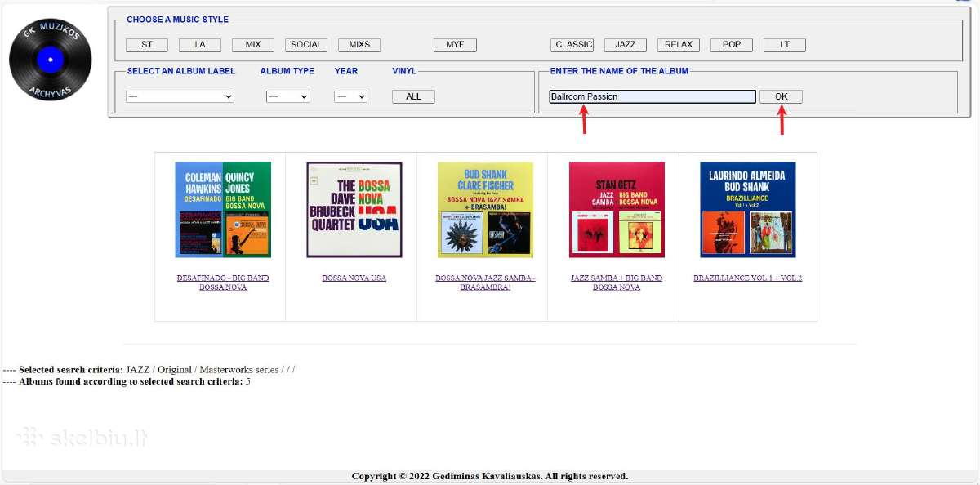Open the Bossa Nova USA album cover

coord(354,210)
